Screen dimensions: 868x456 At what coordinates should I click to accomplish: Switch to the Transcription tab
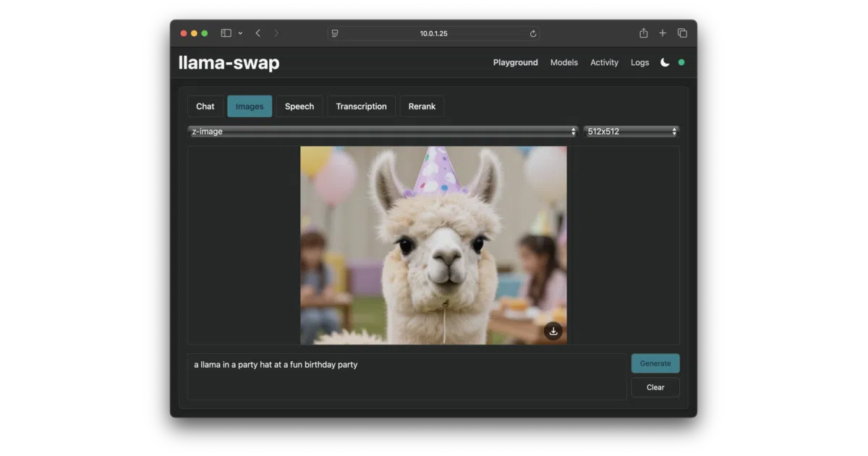click(x=361, y=106)
